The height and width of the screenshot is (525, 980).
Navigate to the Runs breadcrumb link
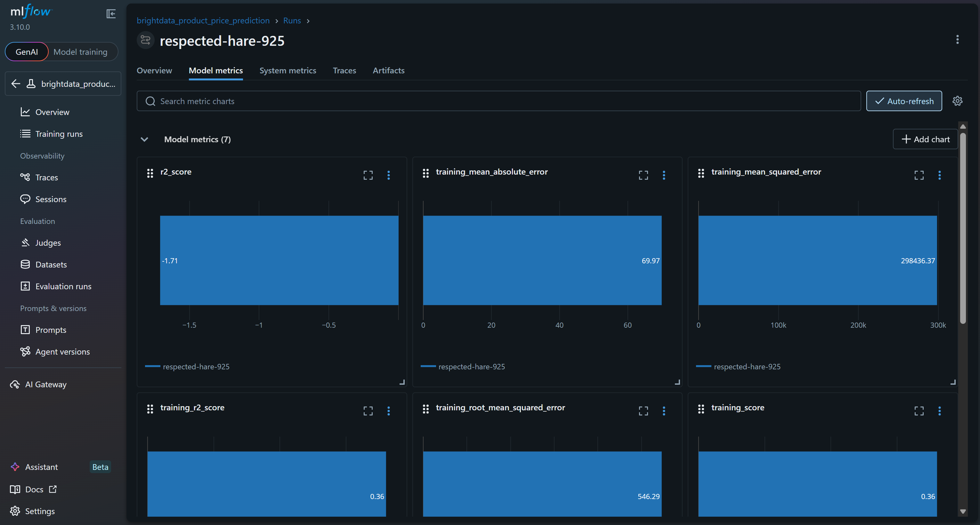pyautogui.click(x=291, y=21)
